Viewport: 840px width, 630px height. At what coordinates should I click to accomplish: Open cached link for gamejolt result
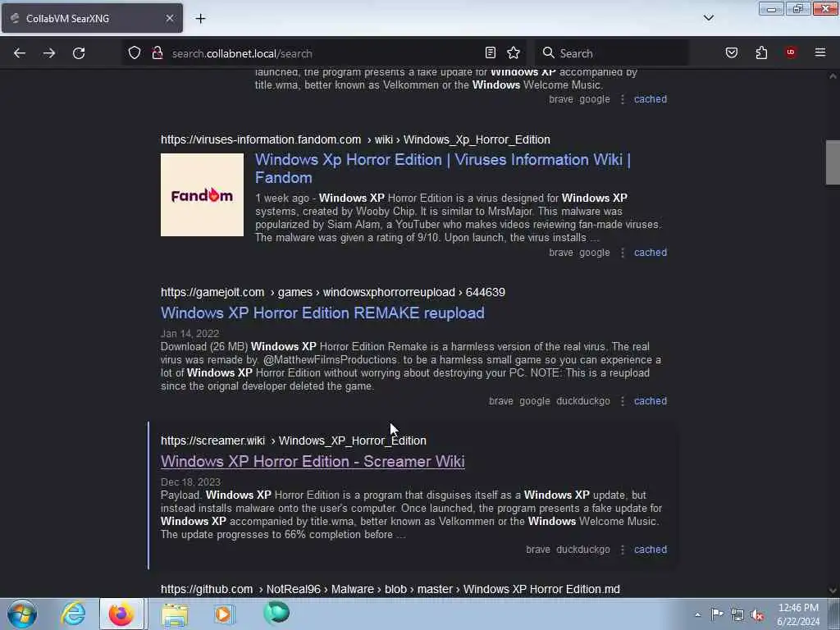click(x=651, y=400)
